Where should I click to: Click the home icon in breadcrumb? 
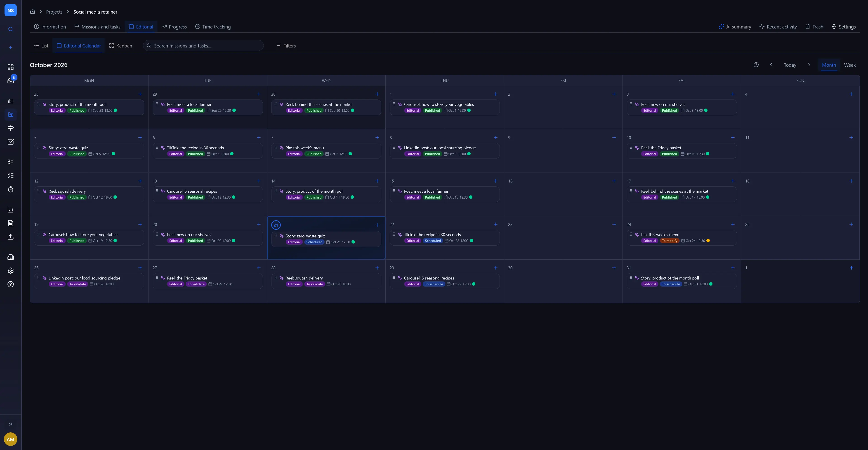[32, 12]
